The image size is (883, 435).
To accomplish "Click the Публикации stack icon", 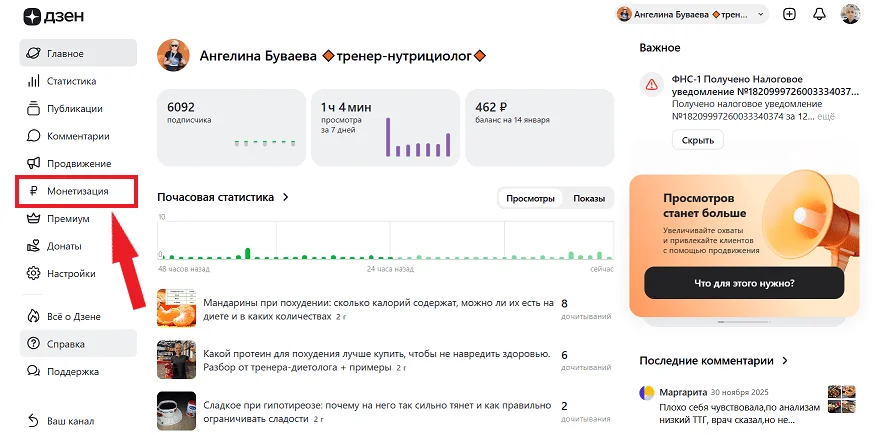I will pyautogui.click(x=34, y=109).
